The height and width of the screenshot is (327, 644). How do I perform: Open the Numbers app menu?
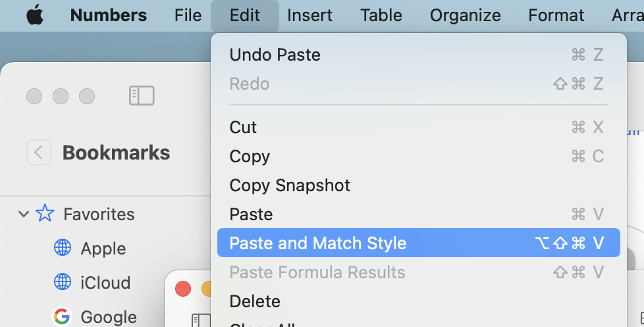(110, 15)
